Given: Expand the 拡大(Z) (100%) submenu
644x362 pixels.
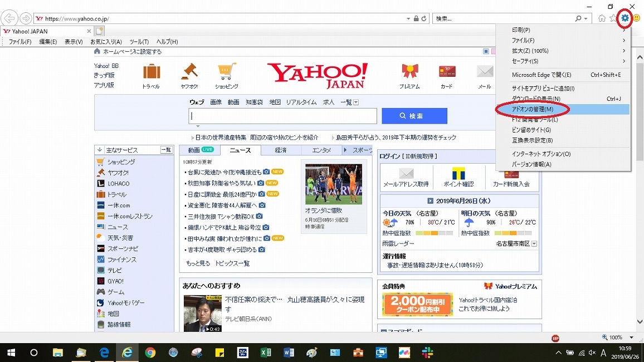Looking at the screenshot, I should [624, 51].
